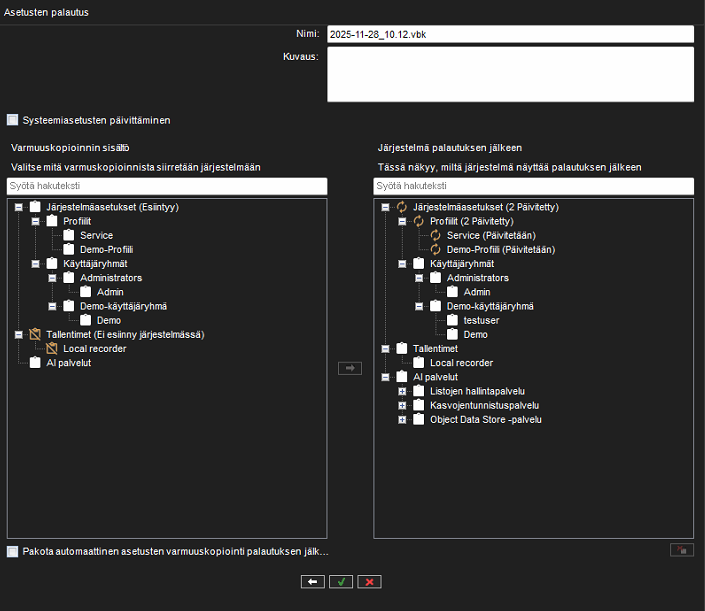Collapse Demo-käyttäjäryhmä node in left tree
Screen dimensions: 705x611
[x=52, y=306]
